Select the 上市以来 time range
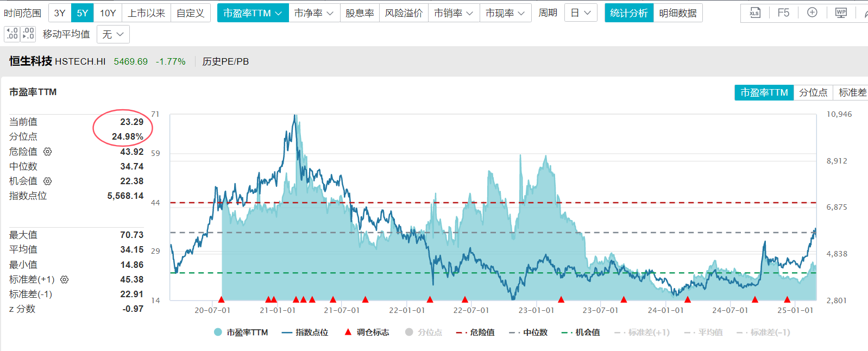This screenshot has width=868, height=351. click(x=146, y=12)
